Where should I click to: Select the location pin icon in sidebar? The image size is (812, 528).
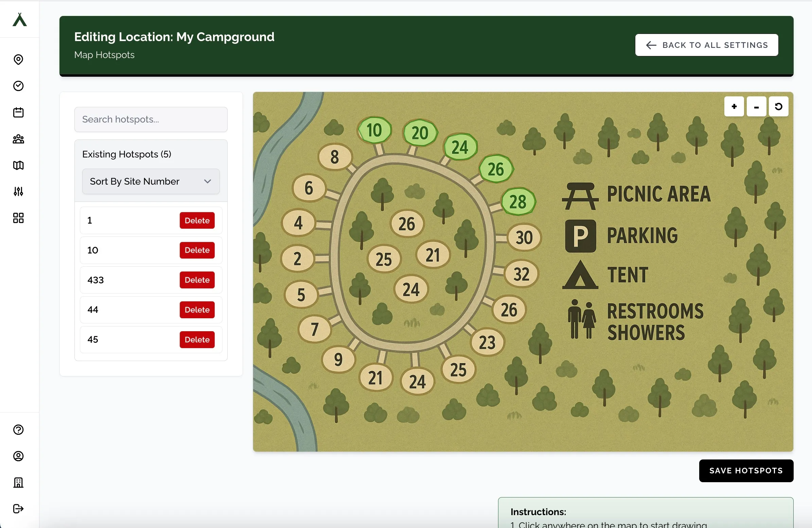[x=18, y=60]
